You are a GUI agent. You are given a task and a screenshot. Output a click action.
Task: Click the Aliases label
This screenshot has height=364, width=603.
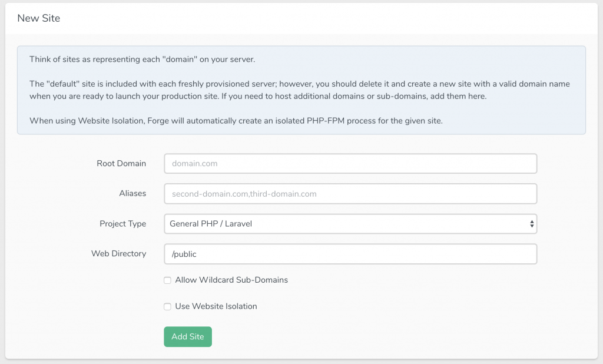(x=132, y=194)
